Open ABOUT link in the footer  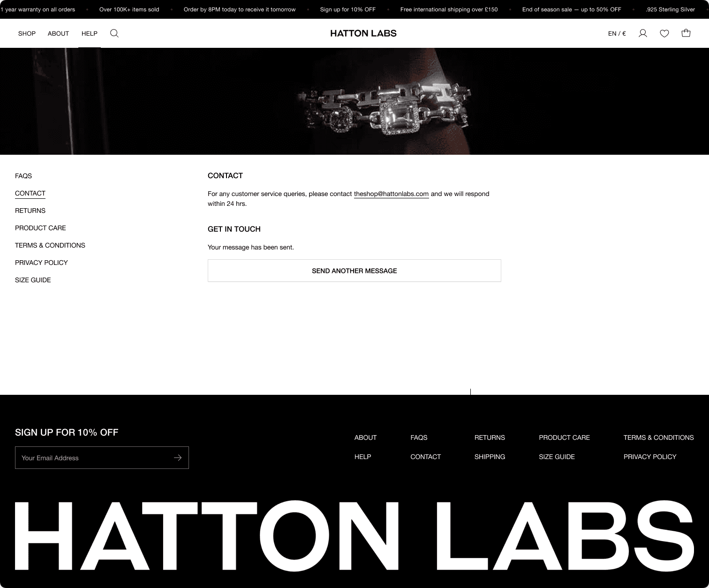pyautogui.click(x=365, y=437)
